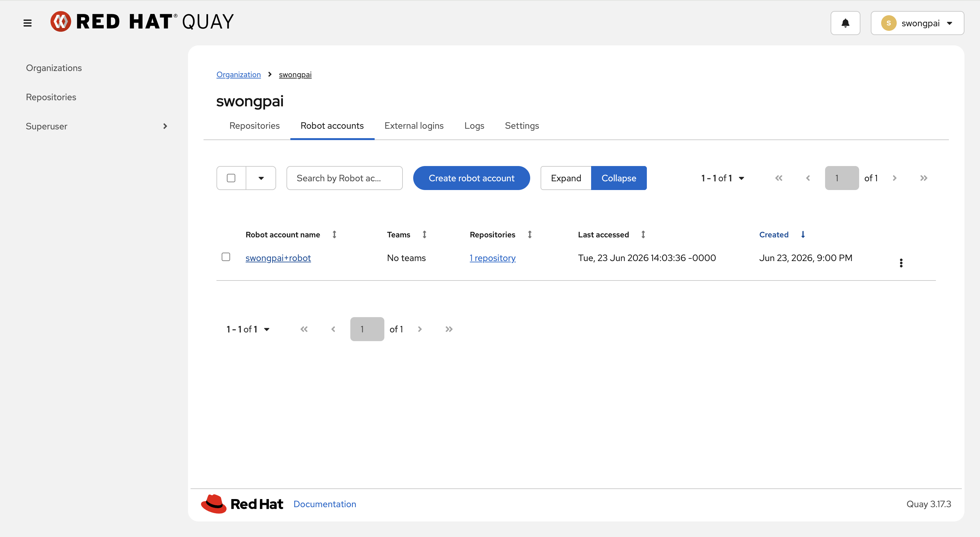Switch to the Settings tab
Viewport: 980px width, 537px height.
pyautogui.click(x=521, y=125)
